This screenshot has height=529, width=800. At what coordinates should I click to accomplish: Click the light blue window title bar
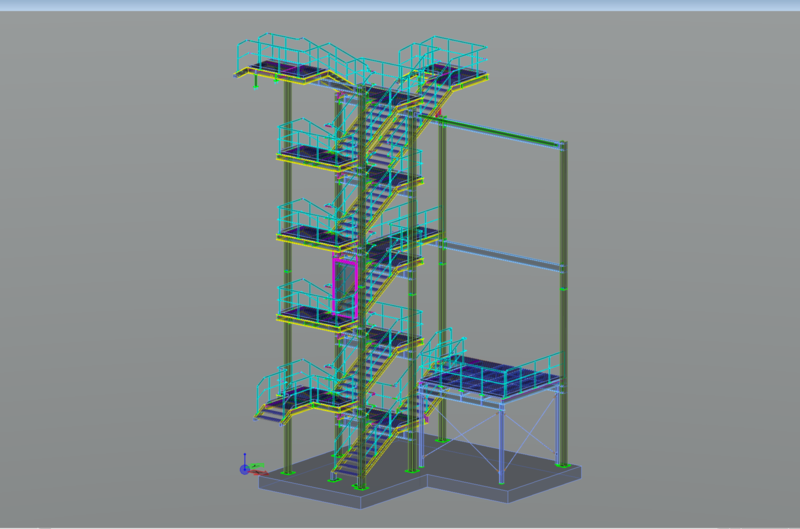pos(400,5)
